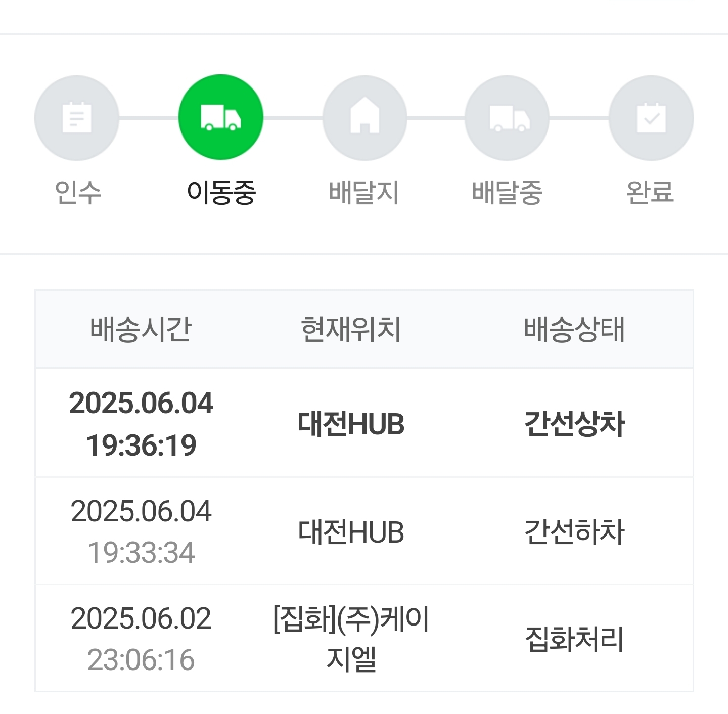Tap the 배달지 house icon
728x714 pixels.
point(365,118)
